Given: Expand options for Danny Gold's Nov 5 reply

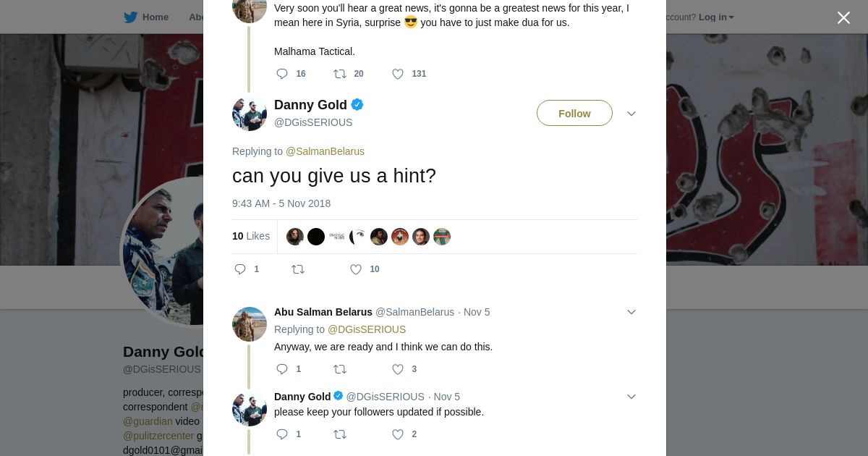Looking at the screenshot, I should 631,397.
